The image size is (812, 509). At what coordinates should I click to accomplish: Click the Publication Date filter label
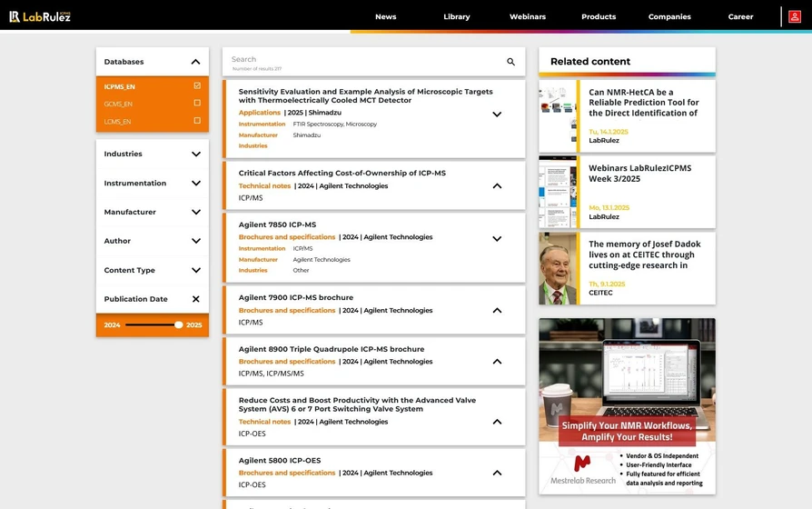(x=135, y=299)
